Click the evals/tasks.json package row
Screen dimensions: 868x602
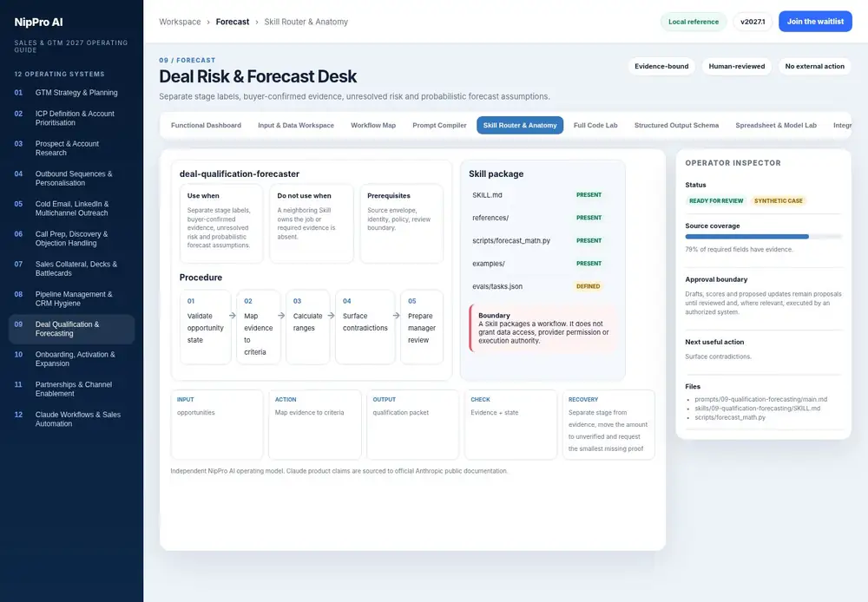coord(542,286)
